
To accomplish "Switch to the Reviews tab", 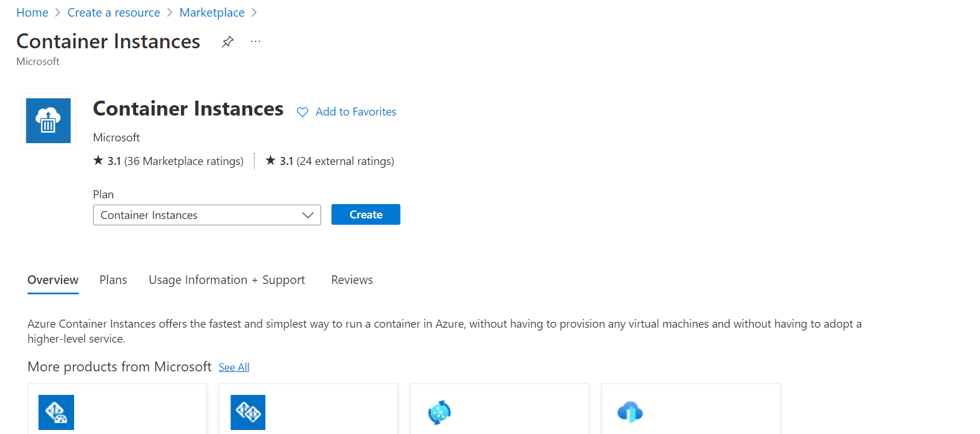I will (x=352, y=280).
